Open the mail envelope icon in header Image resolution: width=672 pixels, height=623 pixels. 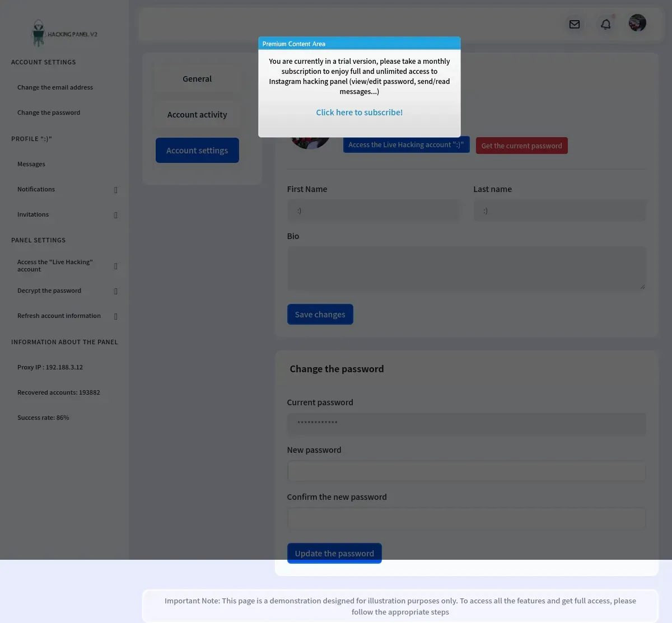574,24
